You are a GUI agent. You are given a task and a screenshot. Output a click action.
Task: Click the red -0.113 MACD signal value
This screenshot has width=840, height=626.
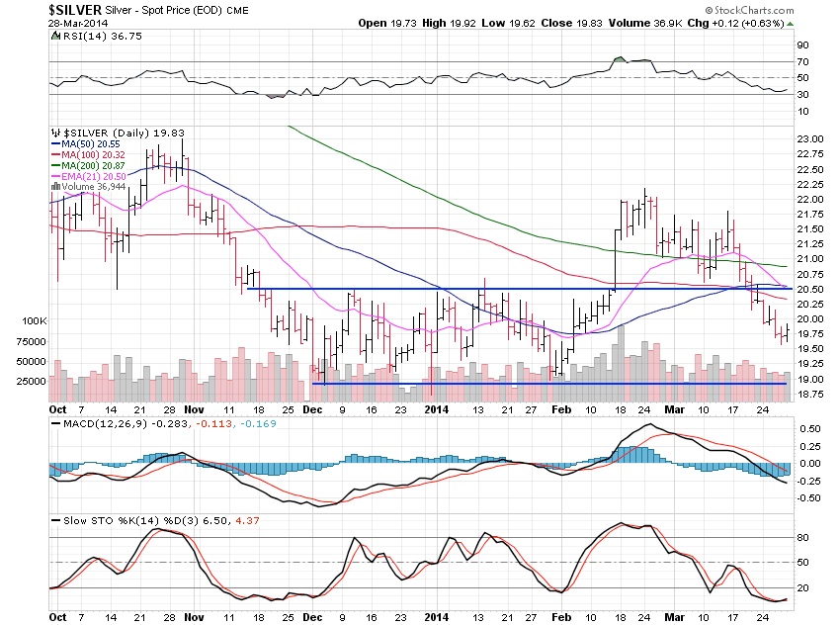point(213,423)
